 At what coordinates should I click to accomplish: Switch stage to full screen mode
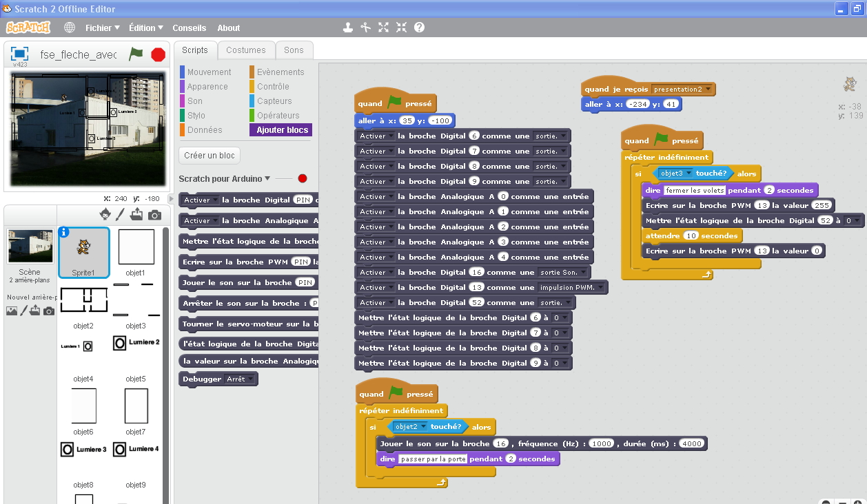(x=19, y=54)
